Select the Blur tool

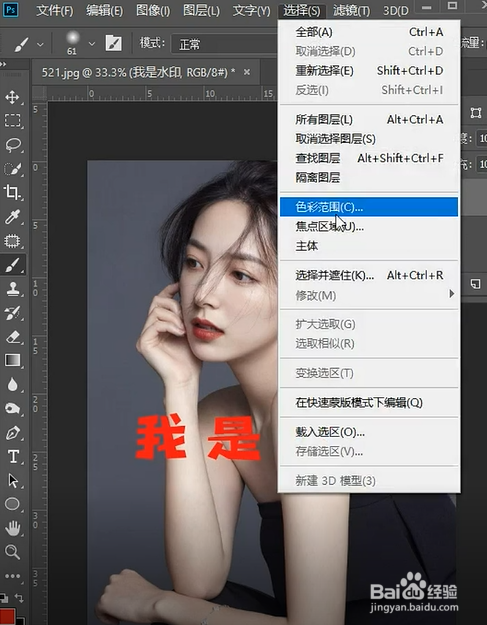(x=12, y=385)
